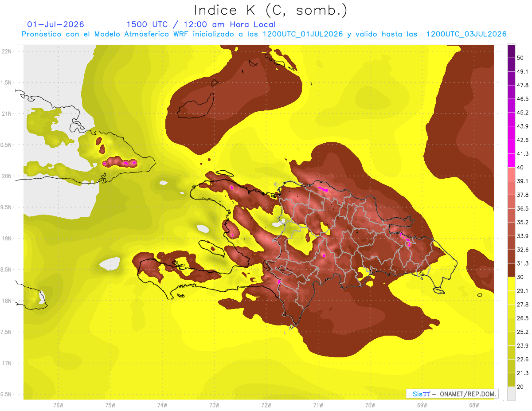This screenshot has height=411, width=532.
Task: Click the legend value '33.9'
Action: pos(523,236)
